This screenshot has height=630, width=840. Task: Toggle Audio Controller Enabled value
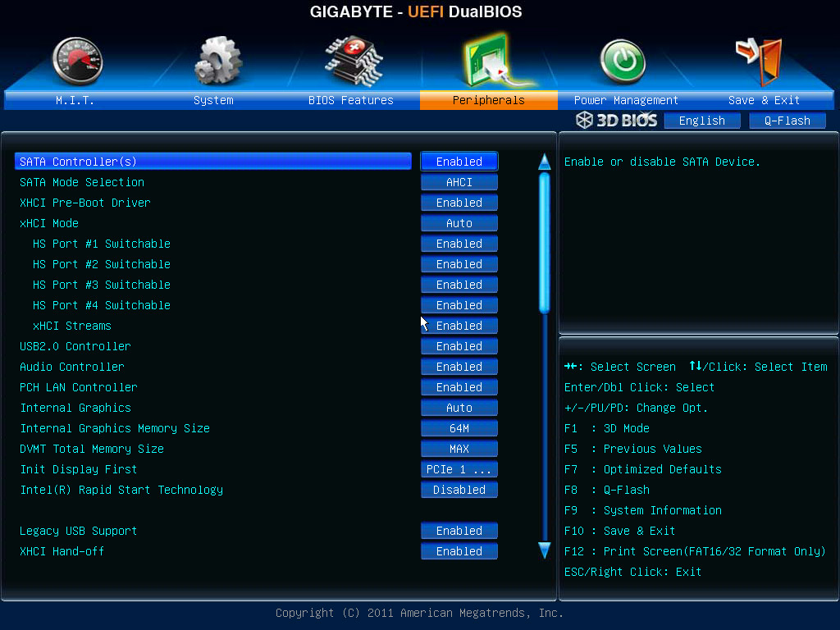point(459,367)
